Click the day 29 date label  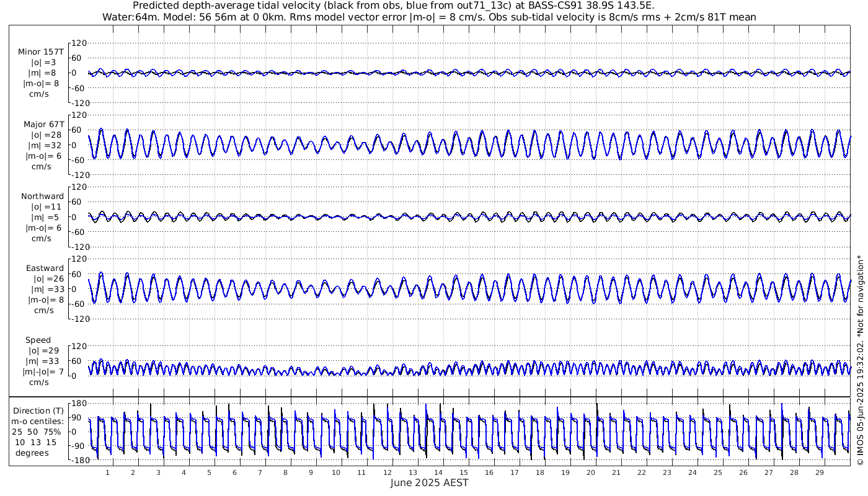pyautogui.click(x=819, y=472)
